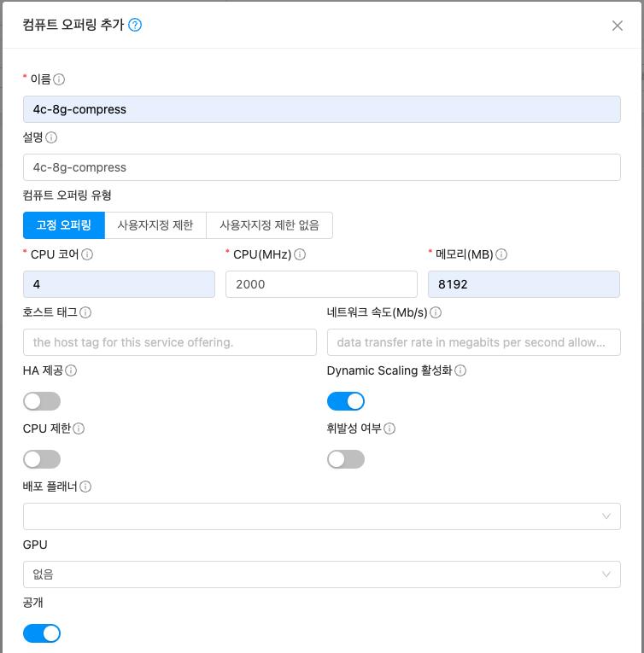Click the info icon next to 네트워크 속도(Mb/s)

coord(436,312)
